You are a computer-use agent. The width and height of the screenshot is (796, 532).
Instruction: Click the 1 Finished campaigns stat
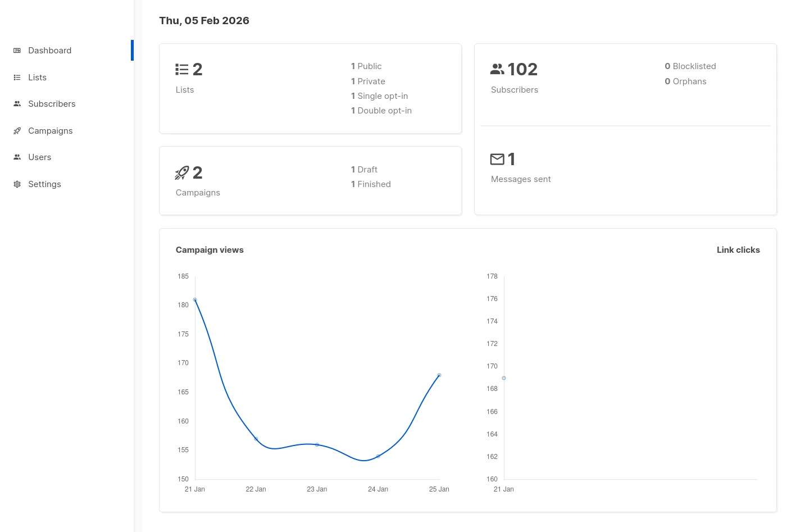click(x=371, y=184)
